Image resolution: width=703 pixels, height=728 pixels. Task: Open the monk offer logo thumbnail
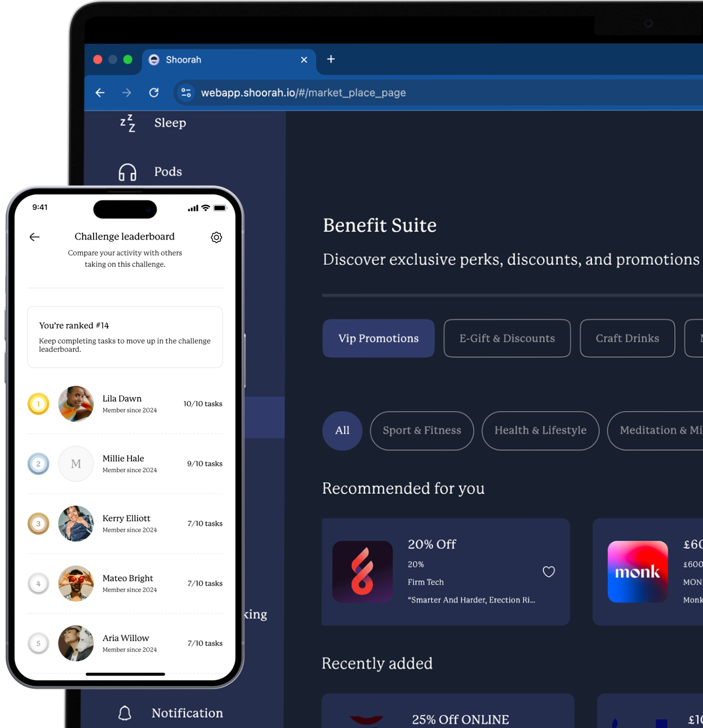coord(637,572)
